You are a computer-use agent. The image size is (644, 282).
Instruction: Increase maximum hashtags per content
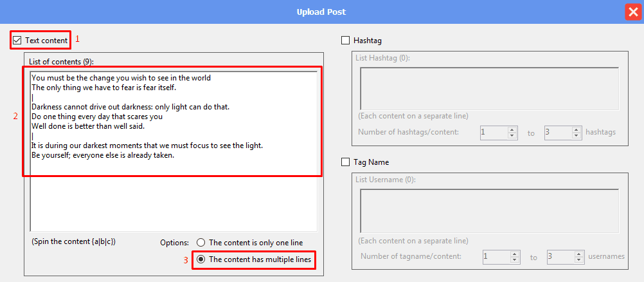pyautogui.click(x=577, y=129)
